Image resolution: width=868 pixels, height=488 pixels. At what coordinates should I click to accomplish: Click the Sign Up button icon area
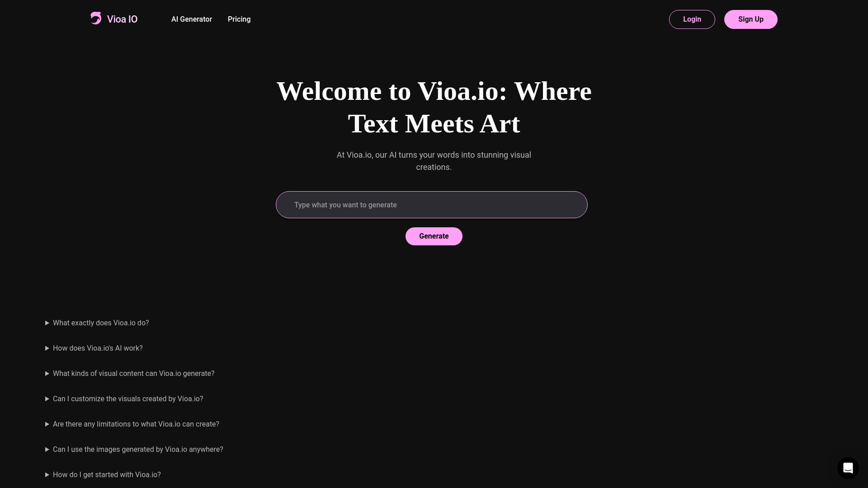click(750, 19)
